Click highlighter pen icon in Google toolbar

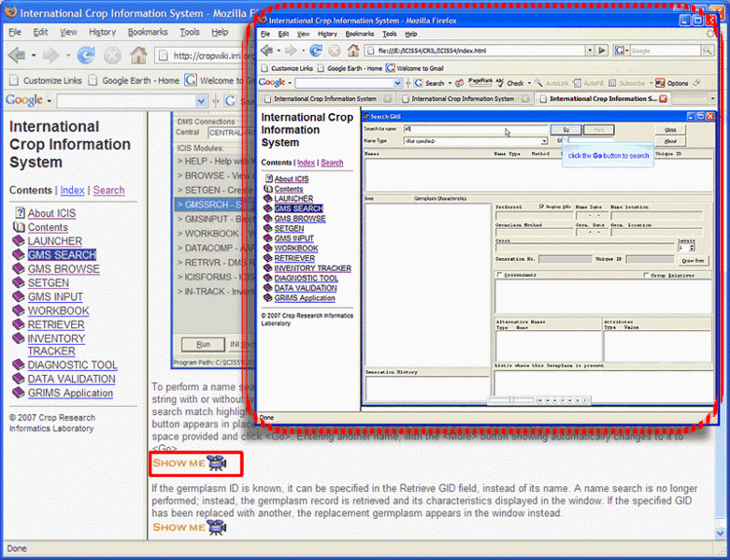click(x=696, y=83)
